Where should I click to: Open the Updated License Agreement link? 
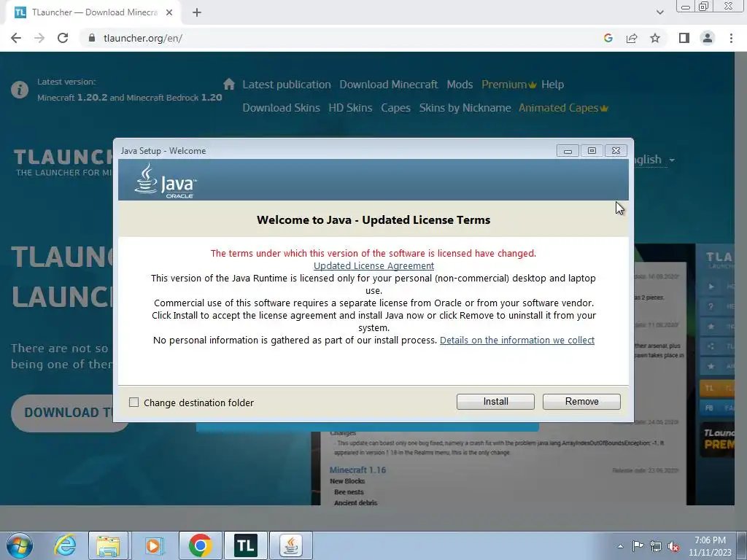tap(373, 265)
